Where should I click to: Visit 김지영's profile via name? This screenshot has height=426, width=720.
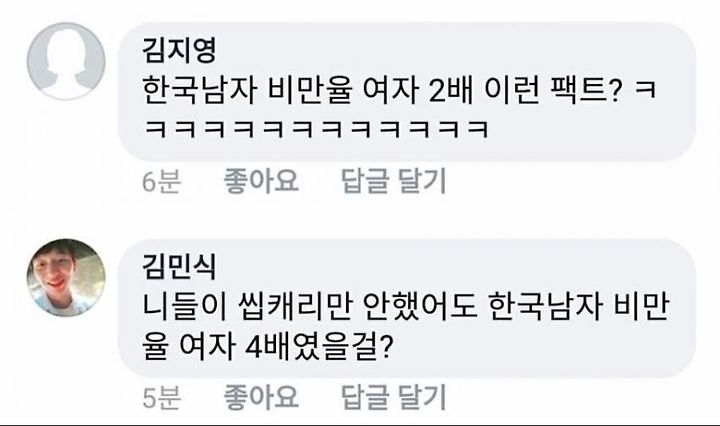coord(179,50)
